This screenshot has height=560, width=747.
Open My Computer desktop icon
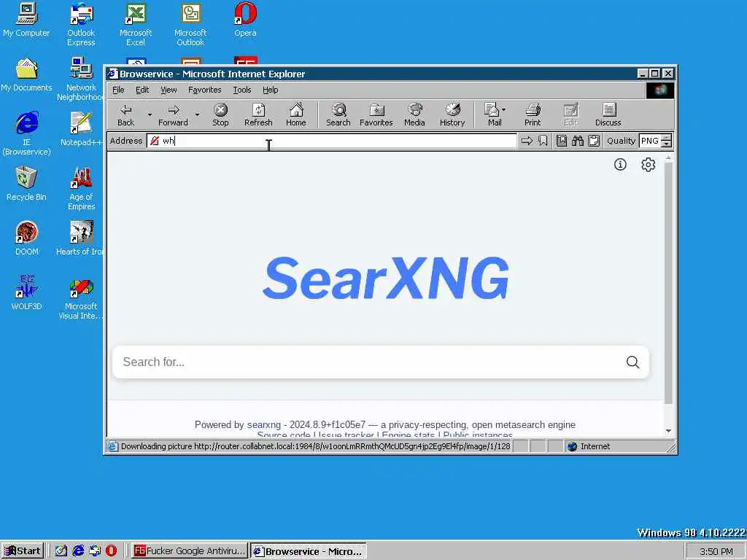[26, 20]
